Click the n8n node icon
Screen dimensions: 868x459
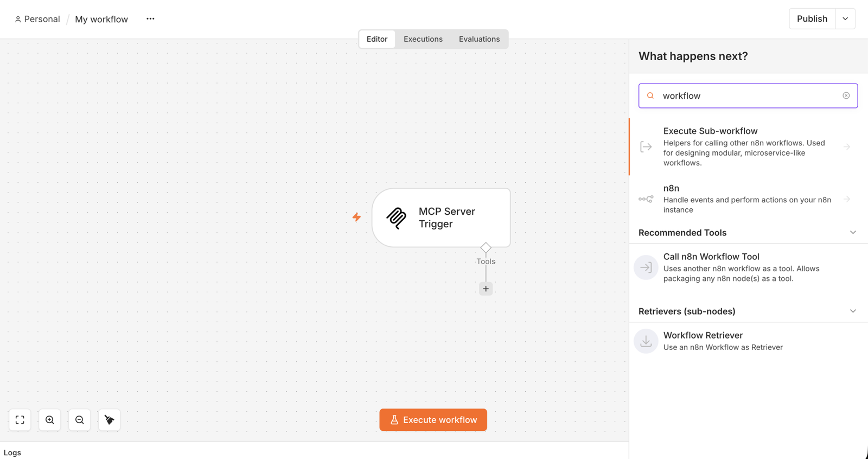[646, 199]
